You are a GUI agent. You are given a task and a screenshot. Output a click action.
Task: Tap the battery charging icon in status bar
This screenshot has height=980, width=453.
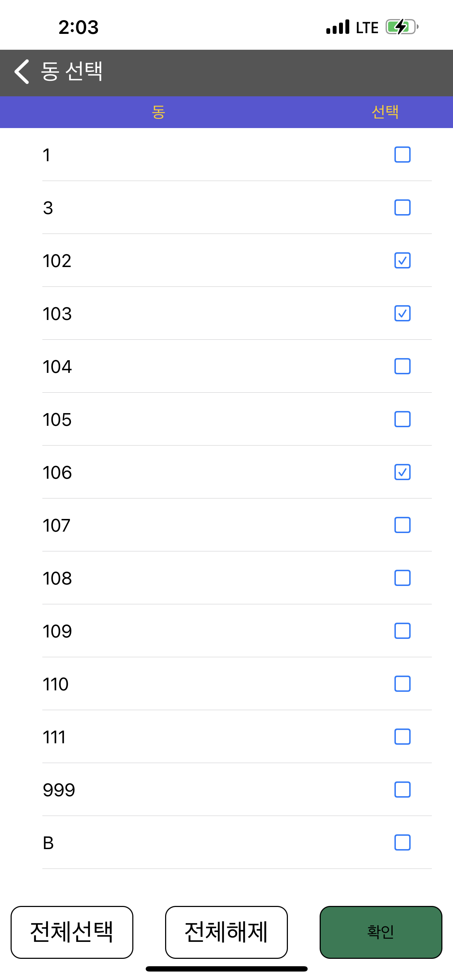click(401, 27)
